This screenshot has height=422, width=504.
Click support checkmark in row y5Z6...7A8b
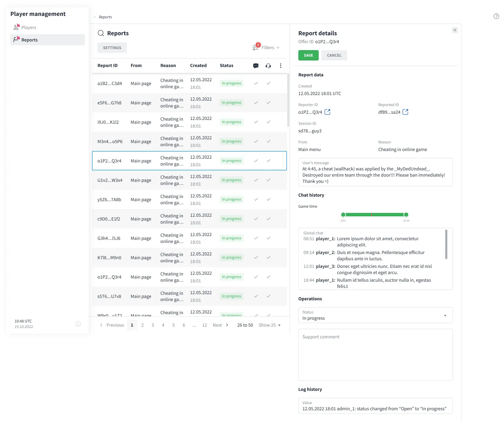268,199
